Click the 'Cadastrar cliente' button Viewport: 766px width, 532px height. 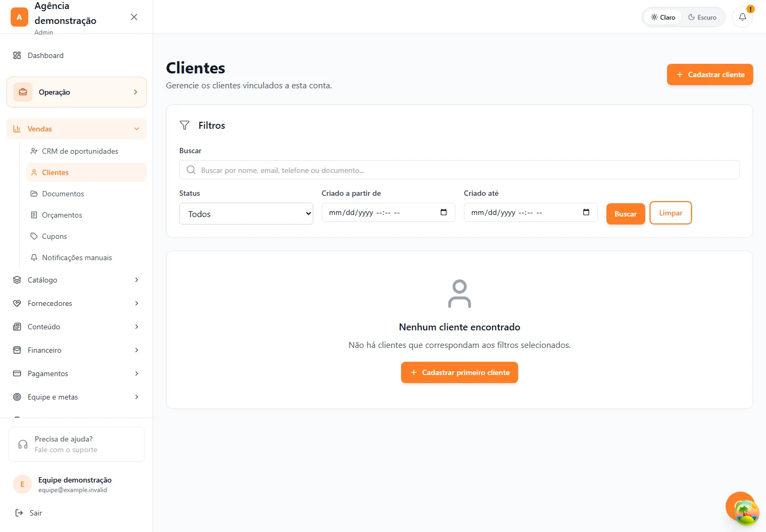tap(710, 74)
